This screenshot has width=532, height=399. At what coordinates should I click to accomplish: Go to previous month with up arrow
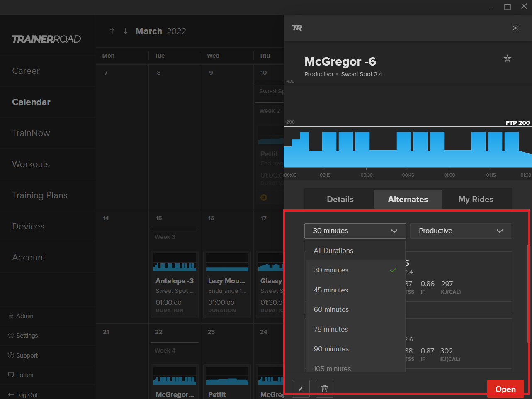[112, 31]
